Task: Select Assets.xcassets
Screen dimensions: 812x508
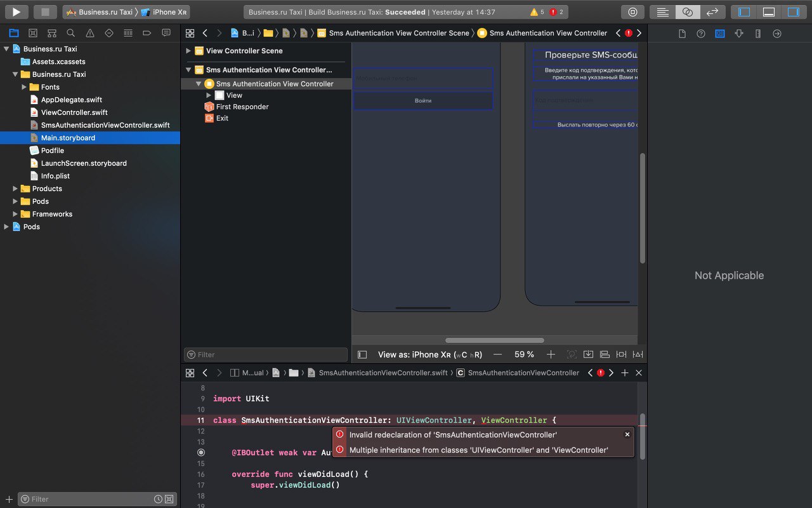Action: point(58,62)
